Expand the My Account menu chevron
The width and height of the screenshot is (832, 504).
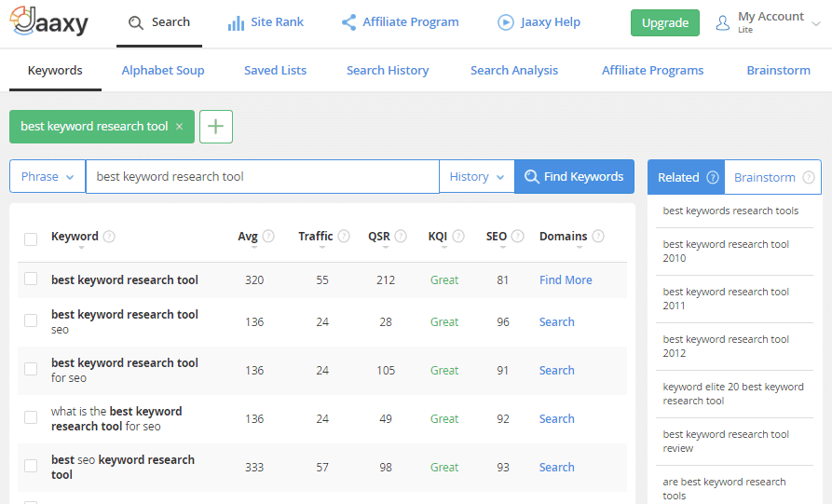[x=816, y=24]
